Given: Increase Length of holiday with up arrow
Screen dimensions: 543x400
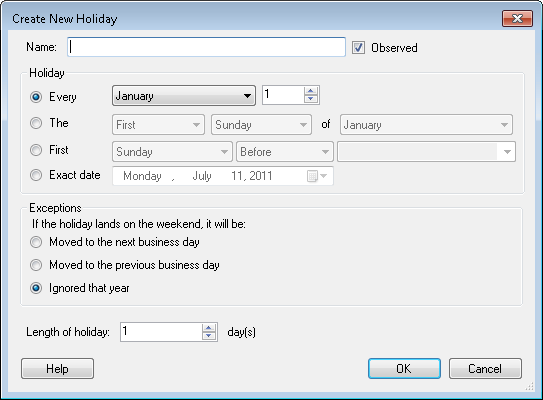Looking at the screenshot, I should click(x=209, y=328).
